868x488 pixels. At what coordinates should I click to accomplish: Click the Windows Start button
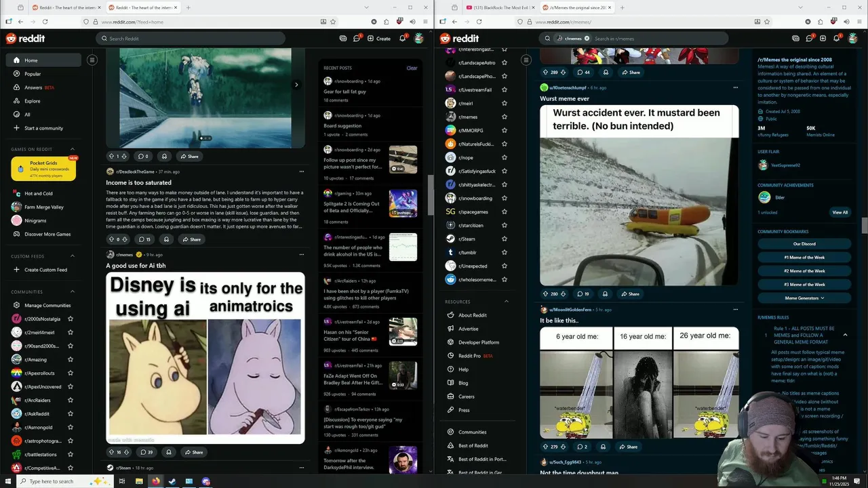coord(7,481)
